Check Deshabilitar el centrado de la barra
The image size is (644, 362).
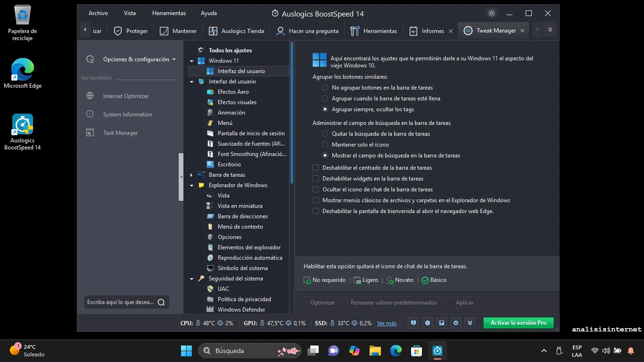tap(316, 168)
